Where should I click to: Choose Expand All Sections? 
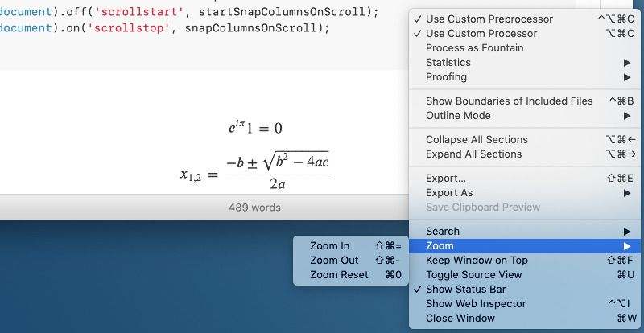525,154
